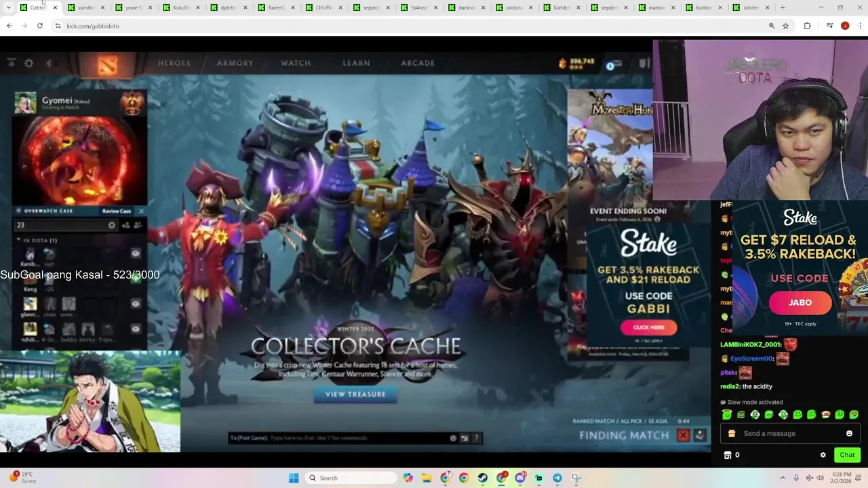
Task: Click username redis2 in chat
Action: (x=729, y=386)
